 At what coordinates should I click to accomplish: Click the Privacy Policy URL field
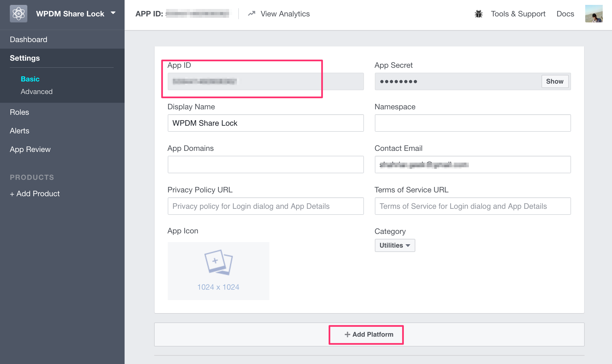pos(266,206)
